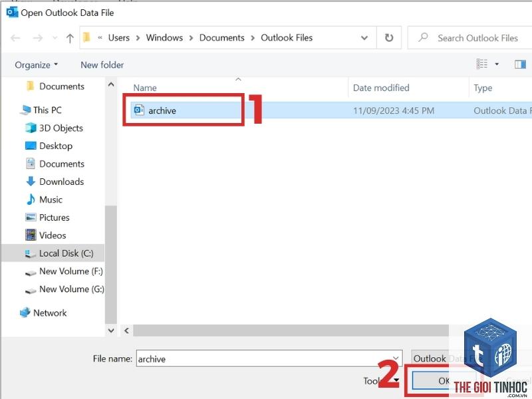The height and width of the screenshot is (399, 532).
Task: Click the Outlook Files breadcrumb
Action: [287, 38]
